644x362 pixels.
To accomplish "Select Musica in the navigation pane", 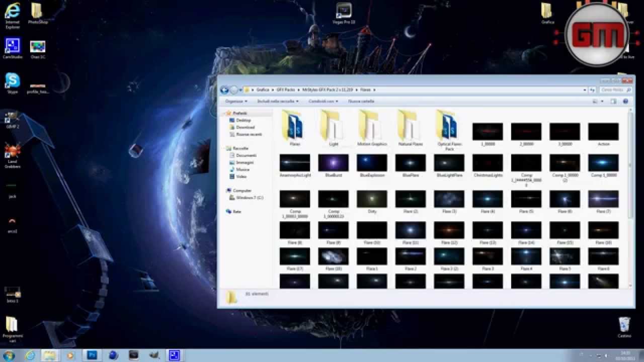I will 243,169.
